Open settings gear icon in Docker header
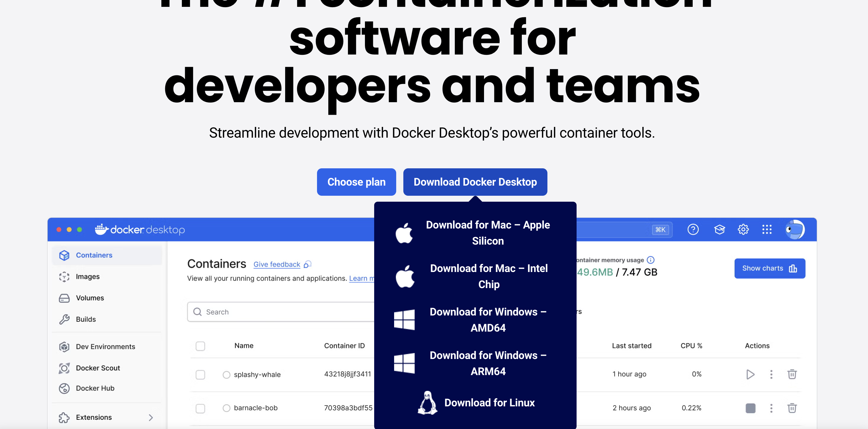 click(x=743, y=229)
